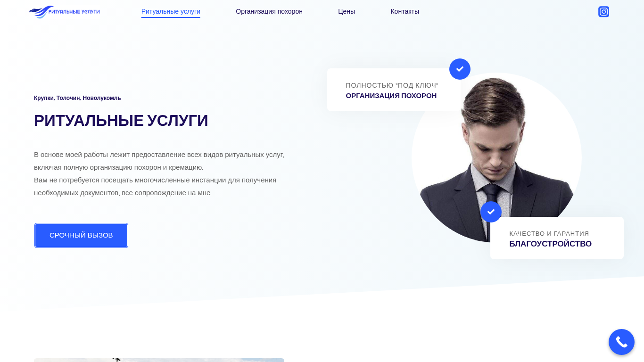Click the checkmark above Организация похорон card
Screen dimensions: 644x362
coord(460,69)
